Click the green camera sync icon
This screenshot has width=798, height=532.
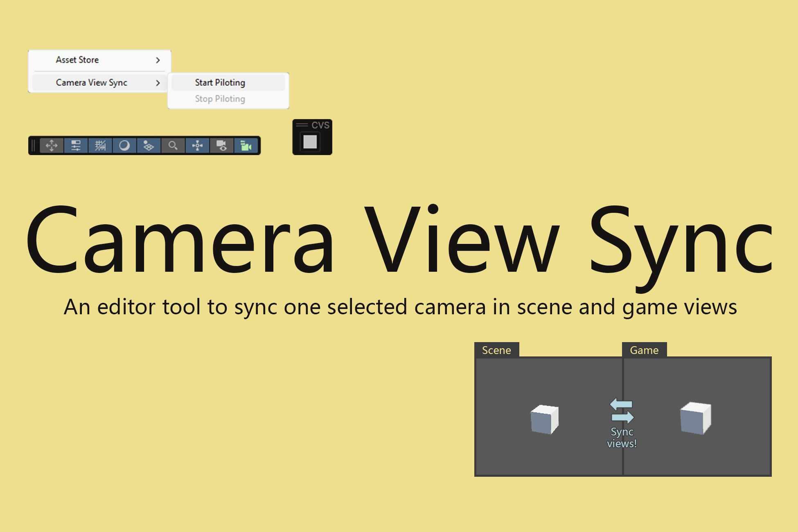(x=246, y=146)
